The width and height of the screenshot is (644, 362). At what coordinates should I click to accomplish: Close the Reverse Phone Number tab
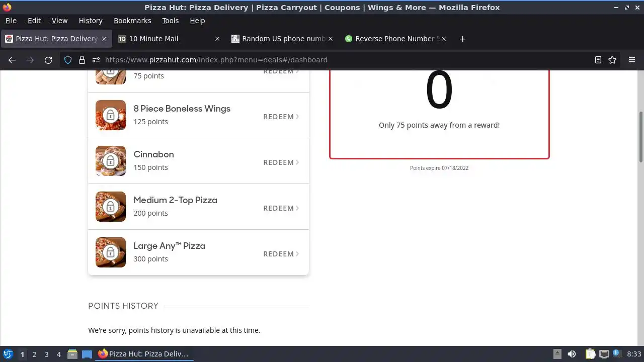[444, 39]
